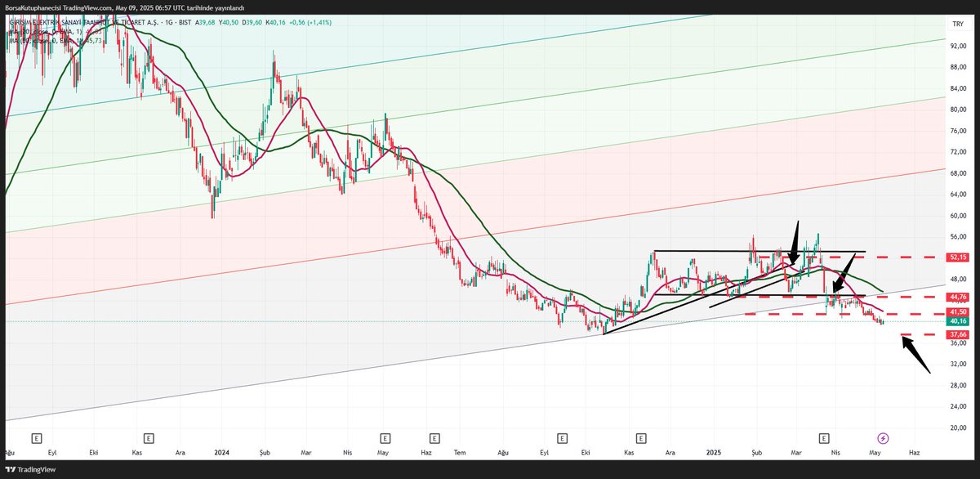Open the earnings marker beside Ağu 2023
This screenshot has height=479, width=980.
click(37, 438)
